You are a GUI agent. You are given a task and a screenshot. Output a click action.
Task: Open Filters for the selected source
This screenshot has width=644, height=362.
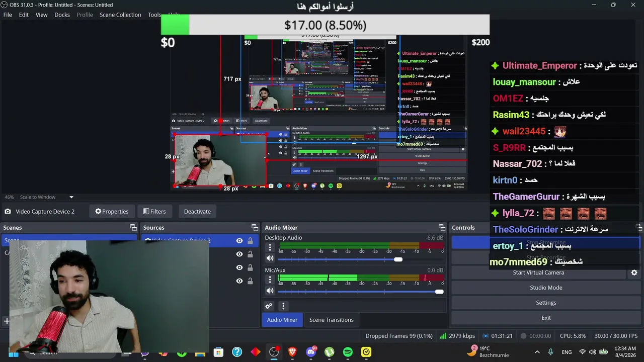(x=154, y=211)
